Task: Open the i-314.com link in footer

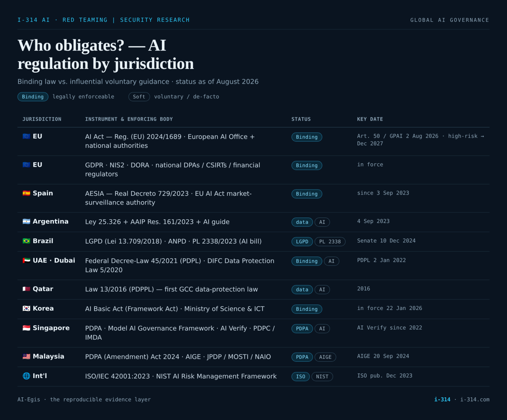Action: [475, 399]
